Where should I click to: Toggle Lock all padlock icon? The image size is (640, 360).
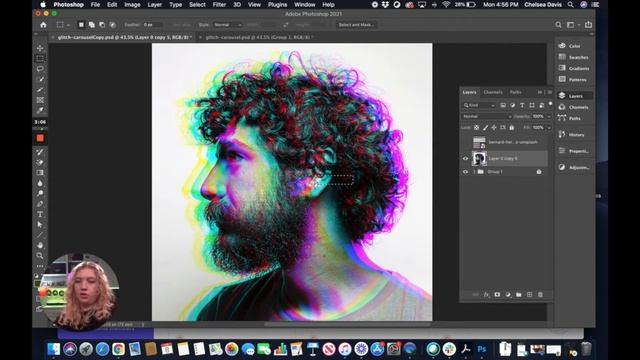[511, 128]
